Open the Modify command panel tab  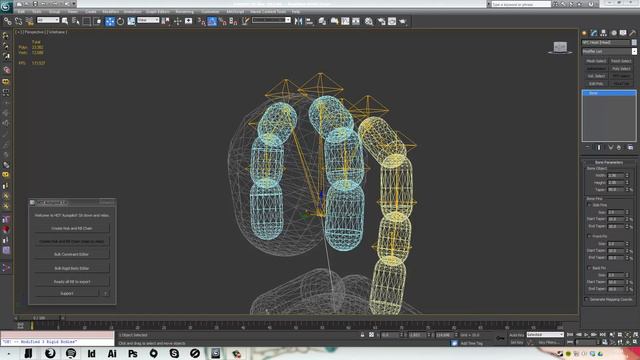[594, 33]
